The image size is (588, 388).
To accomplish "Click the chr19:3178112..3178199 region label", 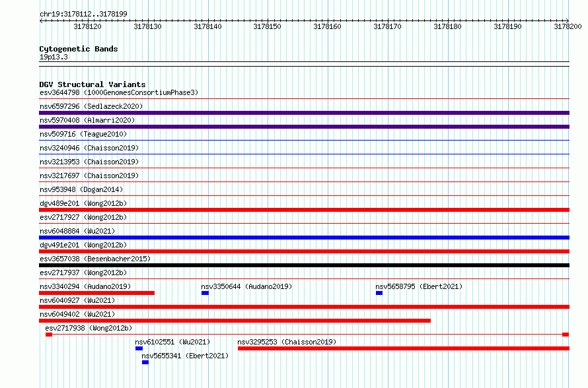I will click(83, 14).
